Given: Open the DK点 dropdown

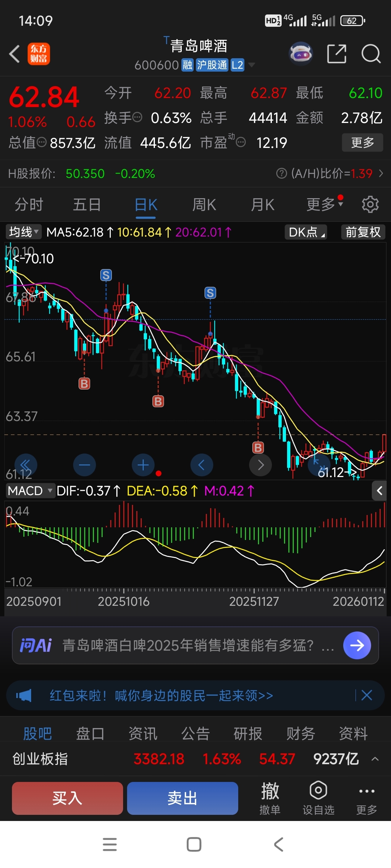Looking at the screenshot, I should point(306,232).
